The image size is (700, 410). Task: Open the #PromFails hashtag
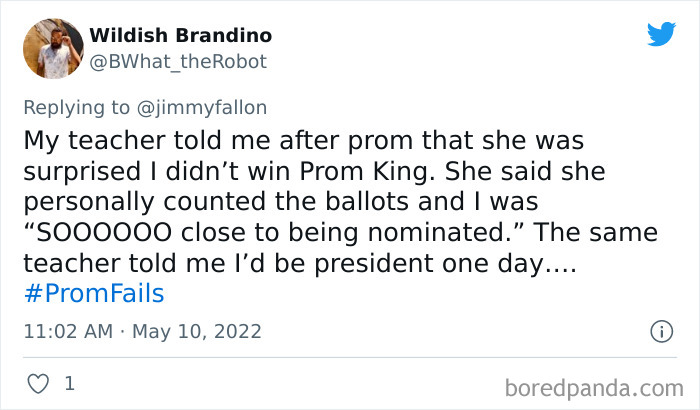[x=94, y=294]
